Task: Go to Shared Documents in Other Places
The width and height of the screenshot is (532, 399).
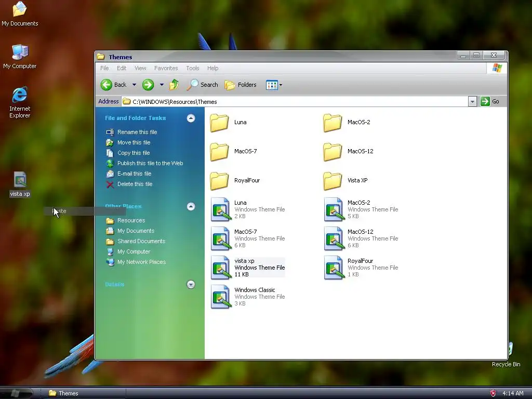Action: [141, 241]
